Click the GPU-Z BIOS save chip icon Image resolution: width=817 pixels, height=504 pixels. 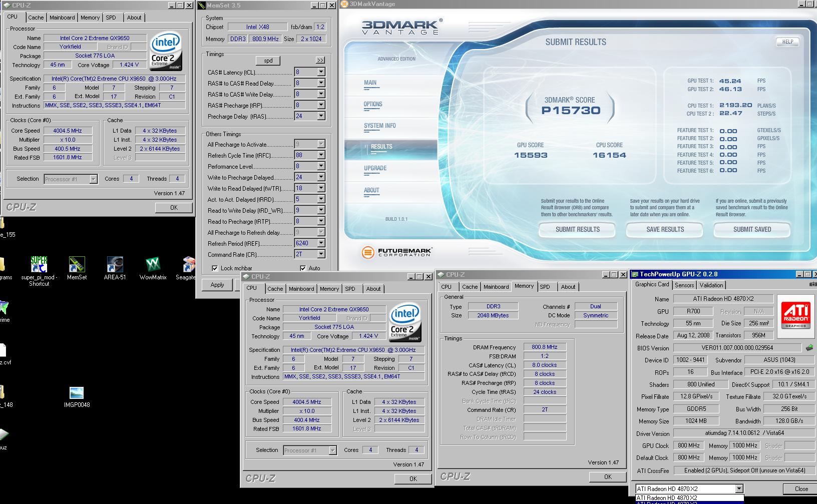click(x=809, y=347)
